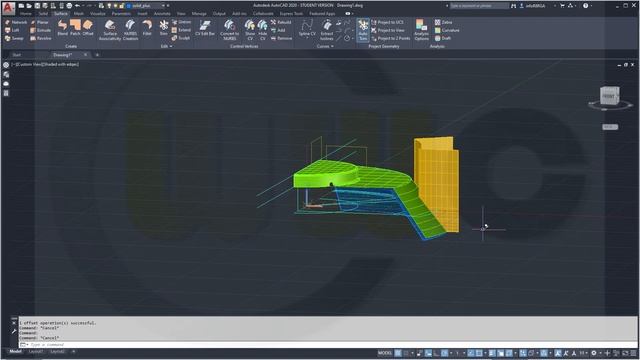Activate the Sweep surface tool
Viewport: 640px width, 360px height.
tap(14, 38)
